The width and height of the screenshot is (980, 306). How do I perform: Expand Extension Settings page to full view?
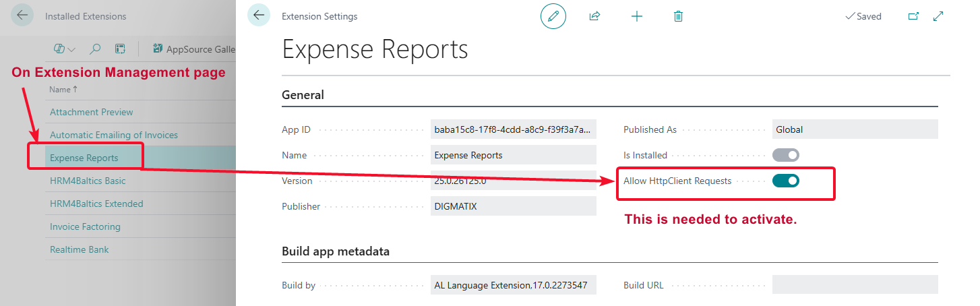(938, 16)
